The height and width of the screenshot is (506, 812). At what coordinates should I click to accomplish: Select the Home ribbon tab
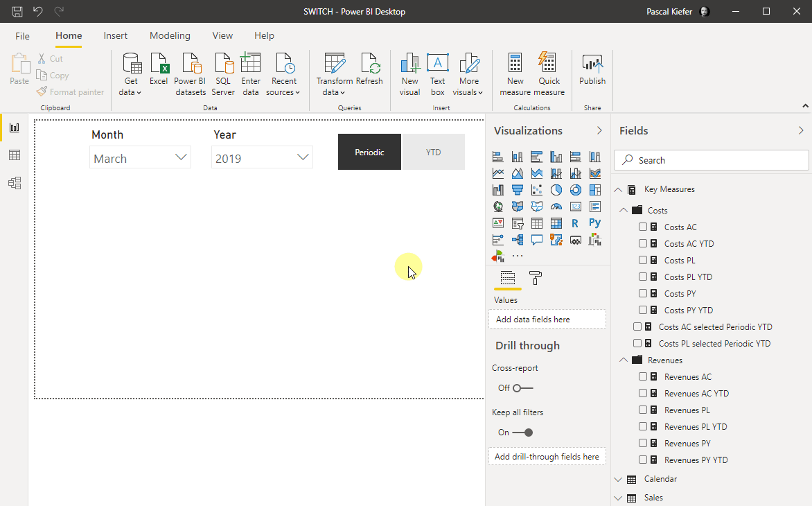(x=69, y=36)
